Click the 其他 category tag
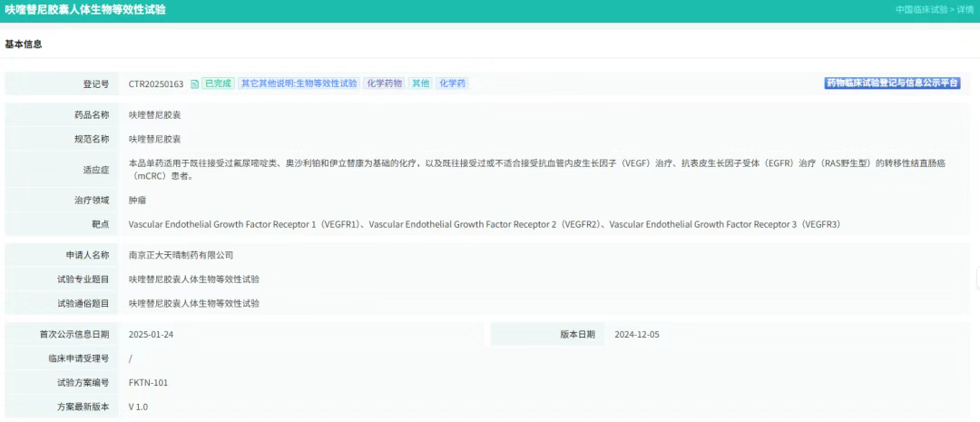This screenshot has width=980, height=422. tap(420, 83)
